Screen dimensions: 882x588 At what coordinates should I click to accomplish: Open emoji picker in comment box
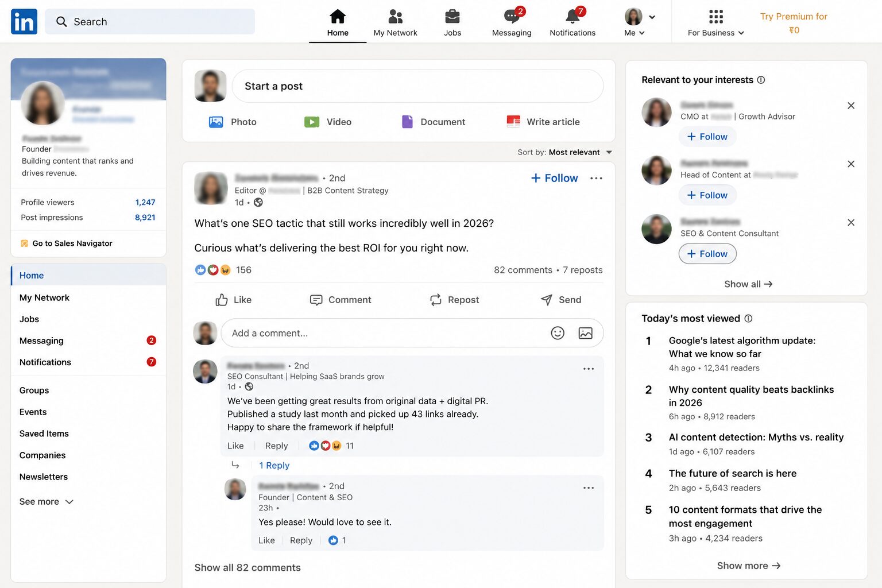(x=558, y=333)
